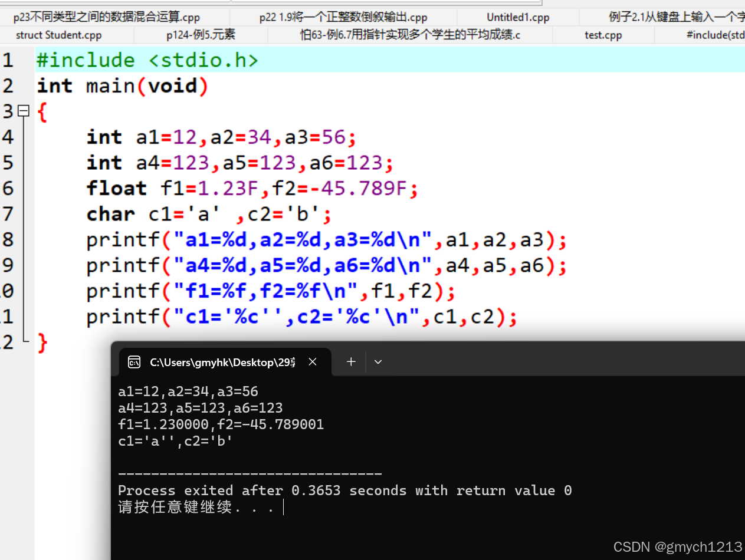Switch to the test.cpp tab

point(603,35)
